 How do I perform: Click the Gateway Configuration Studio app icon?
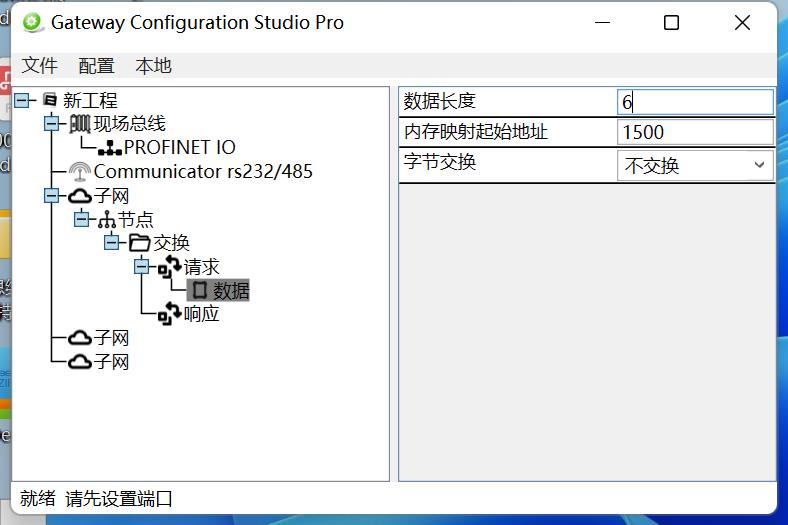[33, 23]
